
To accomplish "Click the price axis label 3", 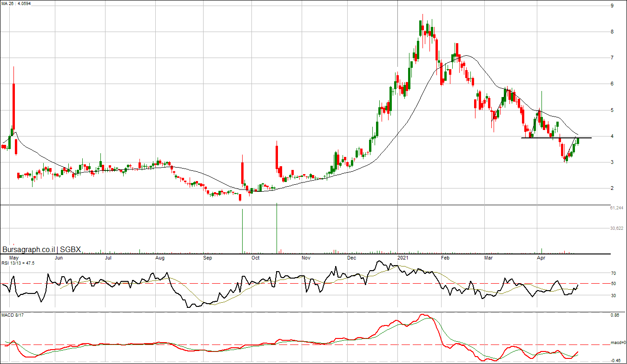I will tap(613, 162).
